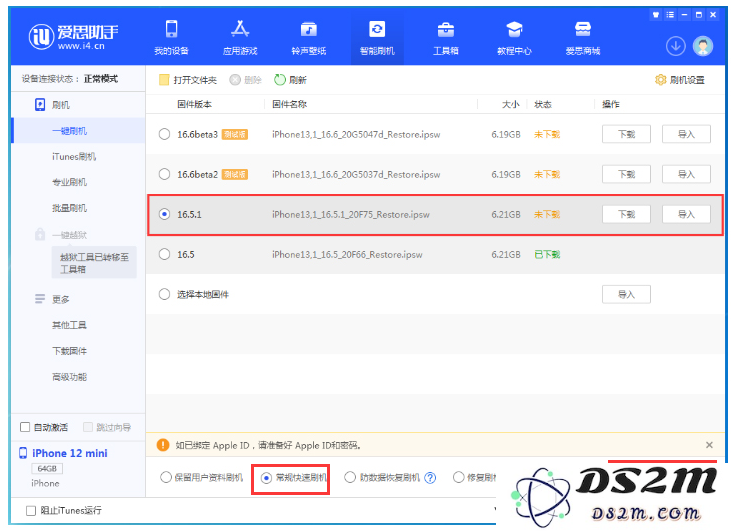734x531 pixels.
Task: Click the 已下载 status text
Action: click(x=547, y=255)
